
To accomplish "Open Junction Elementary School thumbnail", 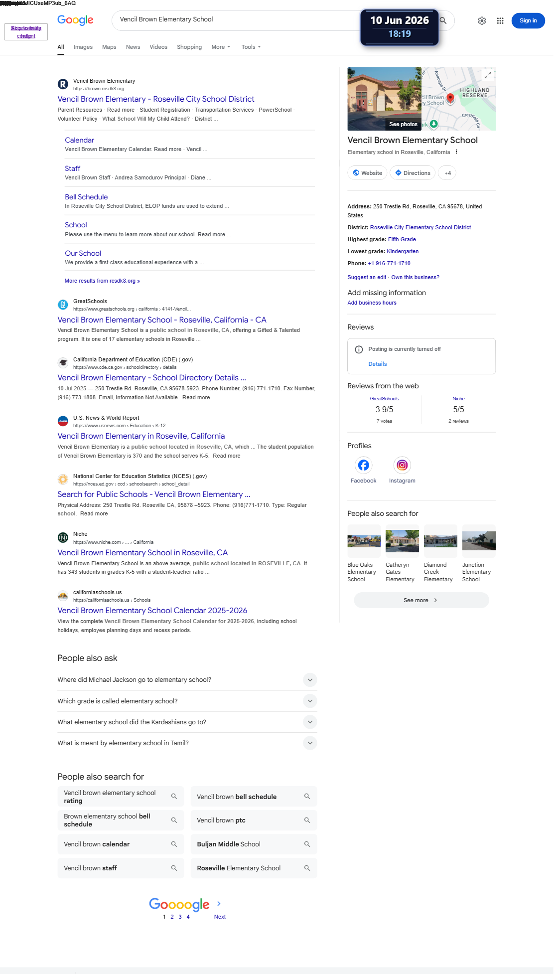I will point(479,541).
